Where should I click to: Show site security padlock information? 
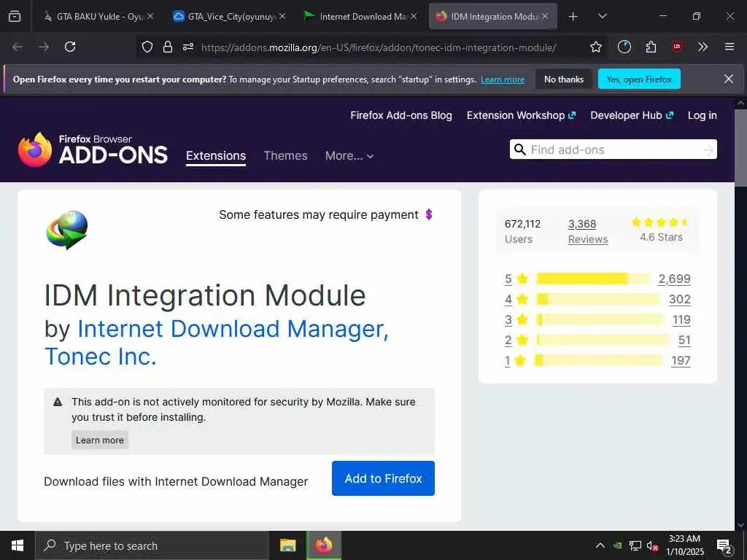point(167,47)
